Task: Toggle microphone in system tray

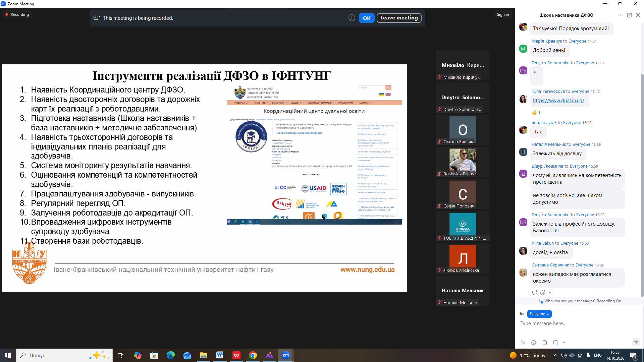Action: pos(588,355)
